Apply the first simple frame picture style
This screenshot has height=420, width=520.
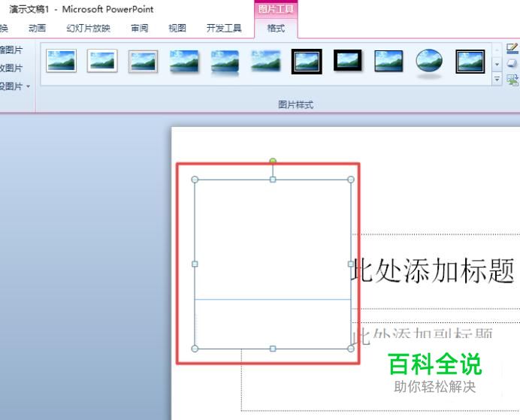[61, 61]
